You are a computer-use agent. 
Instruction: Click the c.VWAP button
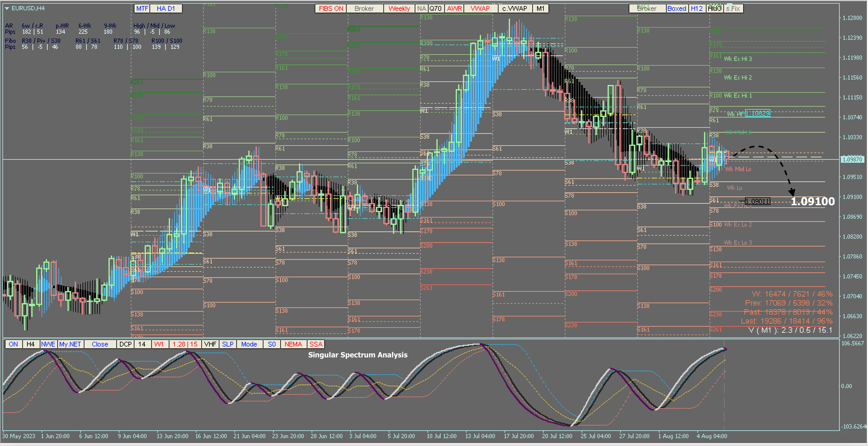click(x=514, y=8)
